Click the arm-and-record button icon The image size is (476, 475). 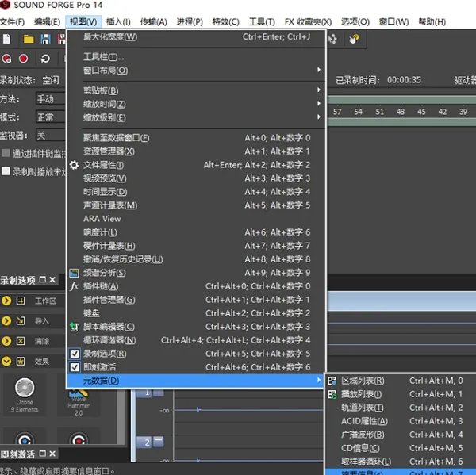(6, 59)
